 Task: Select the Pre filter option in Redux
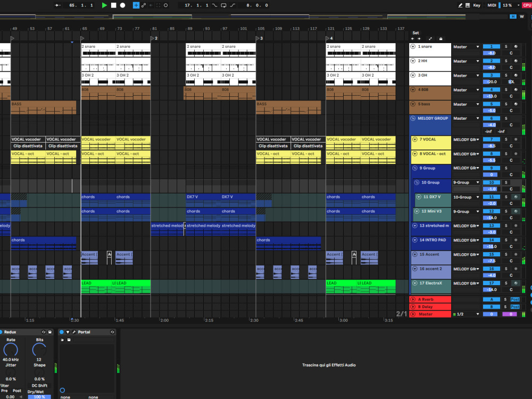click(4, 391)
